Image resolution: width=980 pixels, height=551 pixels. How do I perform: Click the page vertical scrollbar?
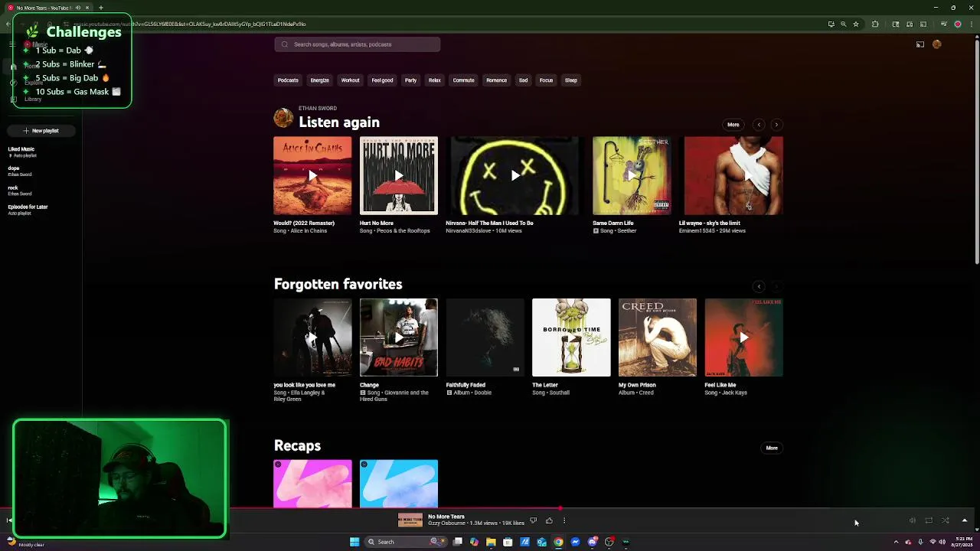click(977, 153)
